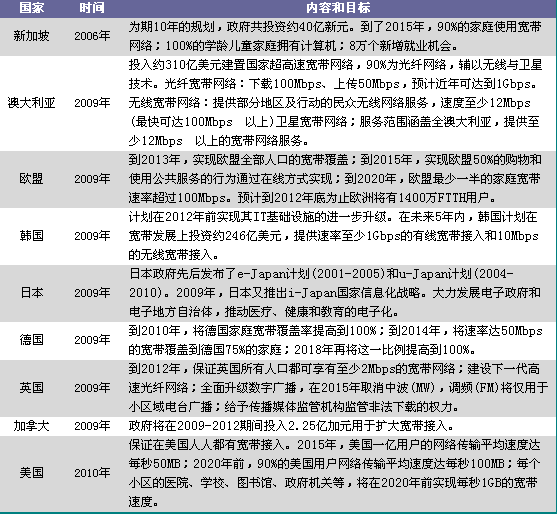Viewport: 557px width, 514px height.
Task: Select the 澳大利亚 country cell
Action: click(x=32, y=103)
